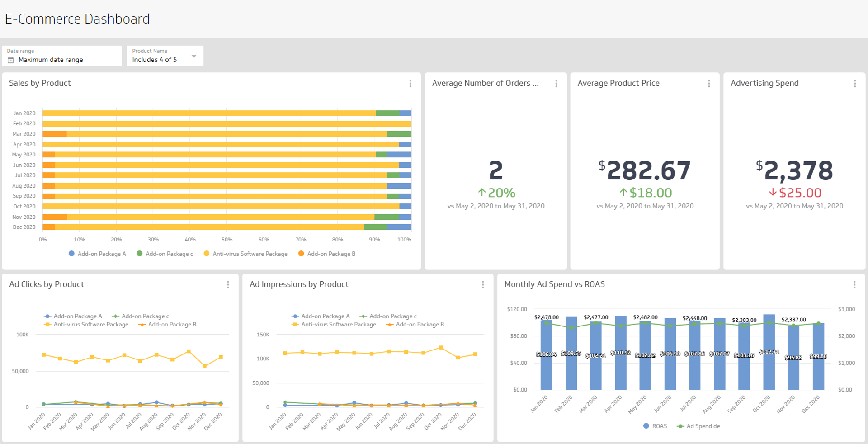
Task: Toggle Add-on Package A in Sales legend
Action: point(97,254)
